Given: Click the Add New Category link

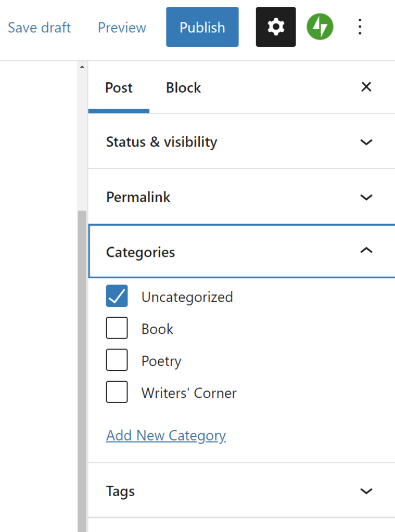Looking at the screenshot, I should [x=165, y=435].
